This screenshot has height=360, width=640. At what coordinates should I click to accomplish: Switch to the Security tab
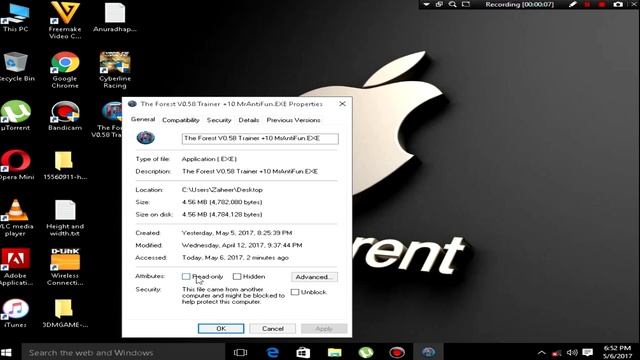(x=219, y=120)
